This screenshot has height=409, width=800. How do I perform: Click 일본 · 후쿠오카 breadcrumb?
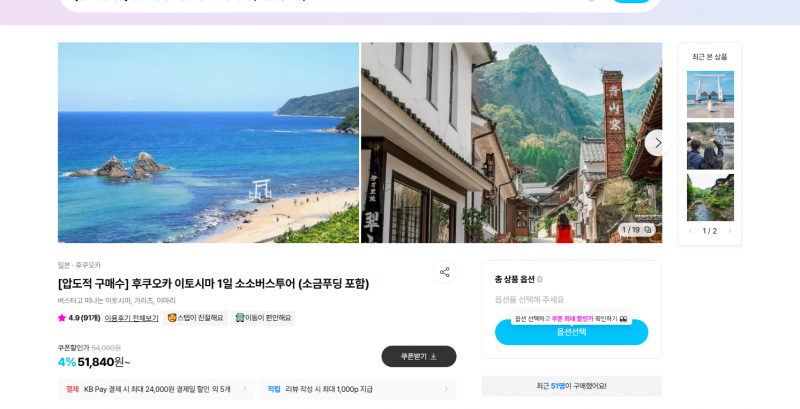79,265
